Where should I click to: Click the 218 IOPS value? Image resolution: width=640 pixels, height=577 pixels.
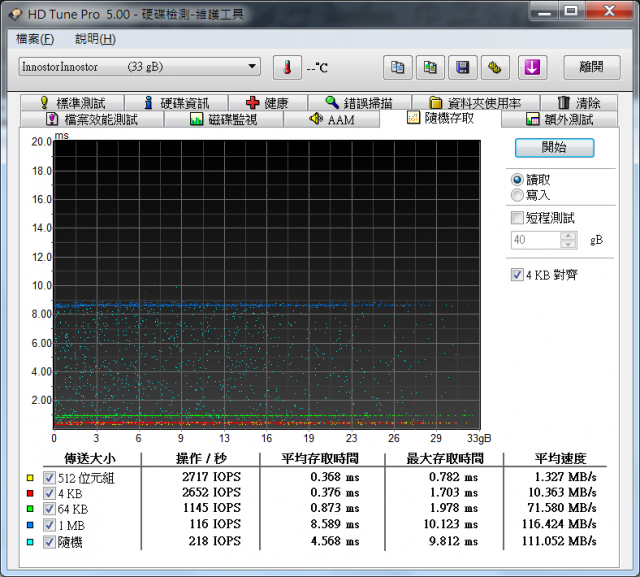click(x=215, y=541)
